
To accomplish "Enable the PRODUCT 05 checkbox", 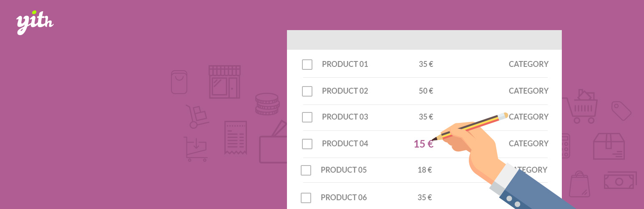I will 306,170.
